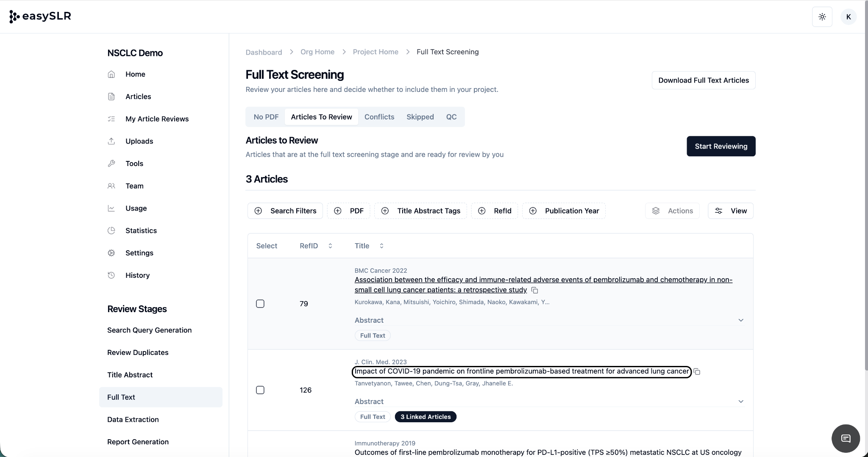This screenshot has width=868, height=457.
Task: Expand Abstract for article 126
Action: [x=740, y=402]
